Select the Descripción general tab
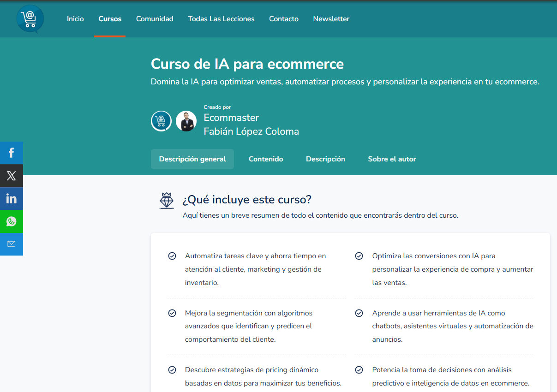 (x=192, y=159)
